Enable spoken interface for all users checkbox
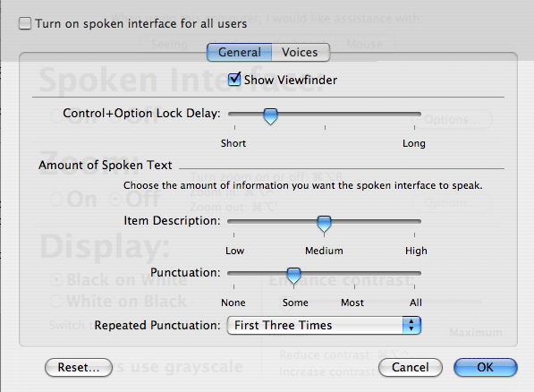The width and height of the screenshot is (534, 392). click(25, 24)
